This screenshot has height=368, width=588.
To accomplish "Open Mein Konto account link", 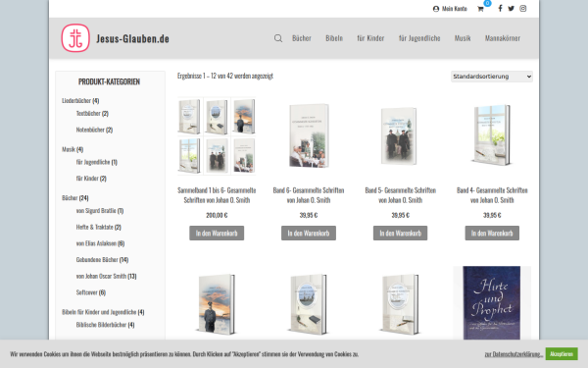I will [450, 9].
